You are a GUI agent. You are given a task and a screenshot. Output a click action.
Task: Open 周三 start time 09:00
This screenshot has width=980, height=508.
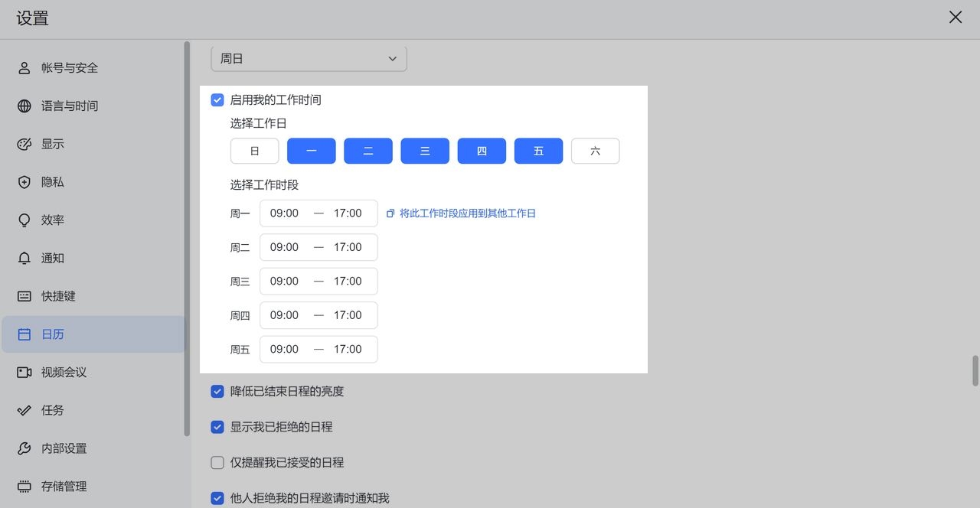point(285,282)
